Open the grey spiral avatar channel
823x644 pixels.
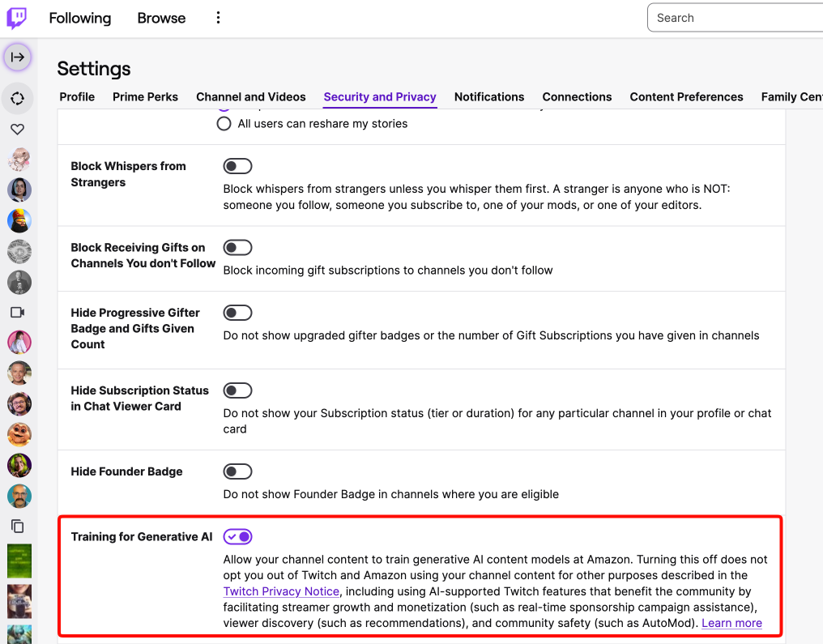pos(19,251)
